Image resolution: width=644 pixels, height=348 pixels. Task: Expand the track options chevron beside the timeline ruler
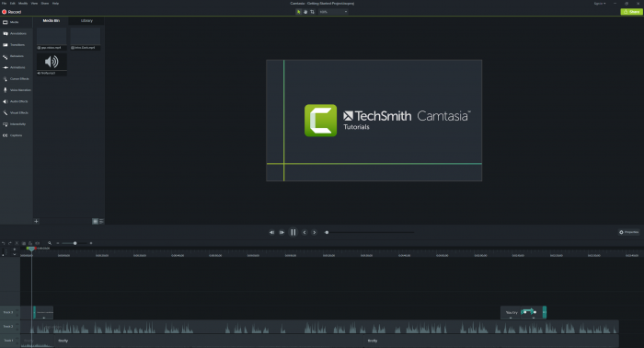click(x=15, y=254)
